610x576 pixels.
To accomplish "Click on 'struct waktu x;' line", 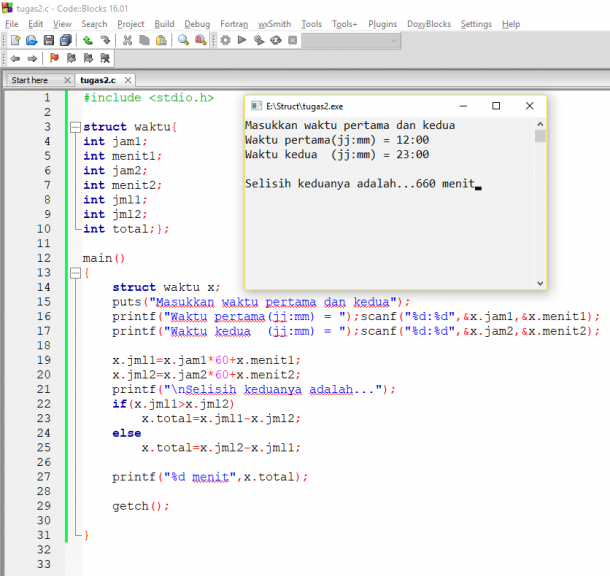I will [167, 287].
